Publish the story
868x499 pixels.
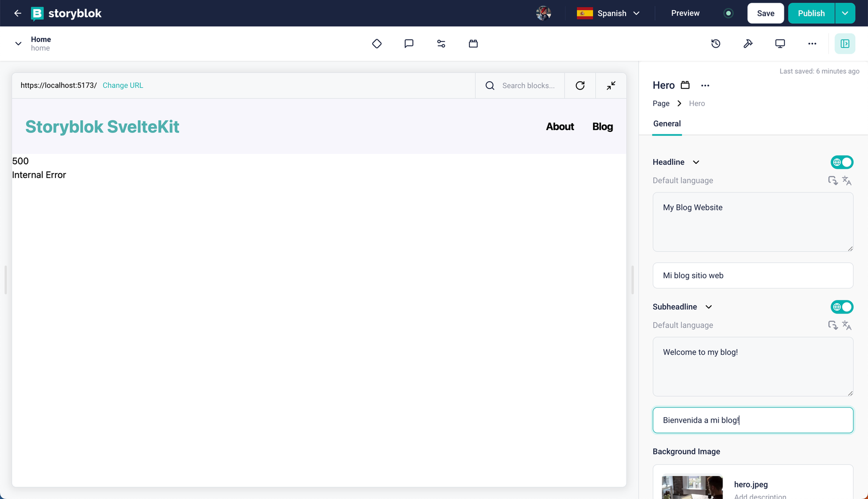coord(811,13)
